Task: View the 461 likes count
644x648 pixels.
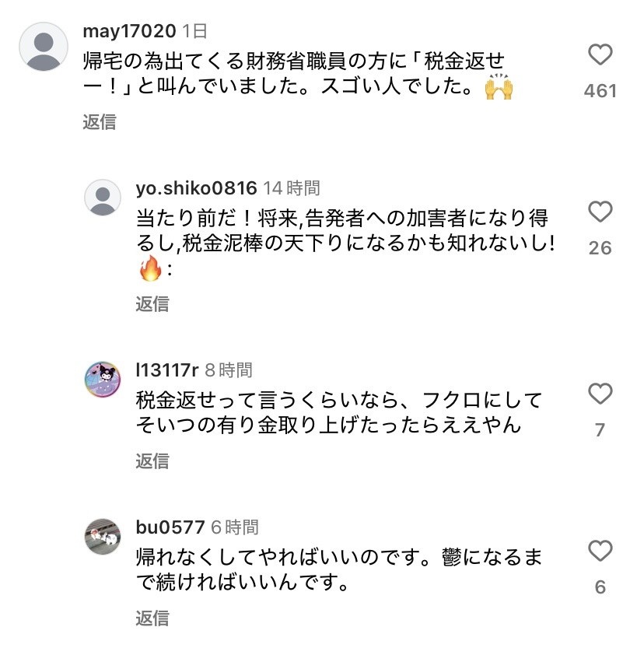Action: tap(600, 91)
